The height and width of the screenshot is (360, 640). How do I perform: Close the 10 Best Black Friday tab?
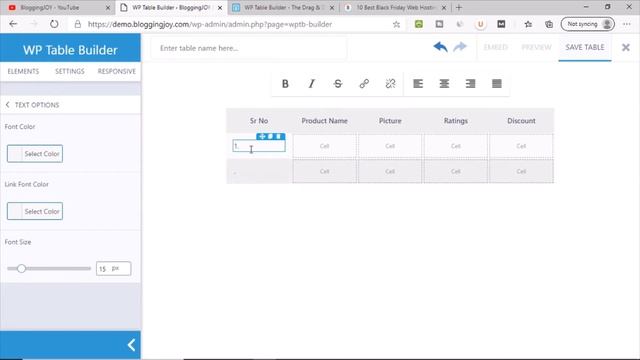click(444, 8)
